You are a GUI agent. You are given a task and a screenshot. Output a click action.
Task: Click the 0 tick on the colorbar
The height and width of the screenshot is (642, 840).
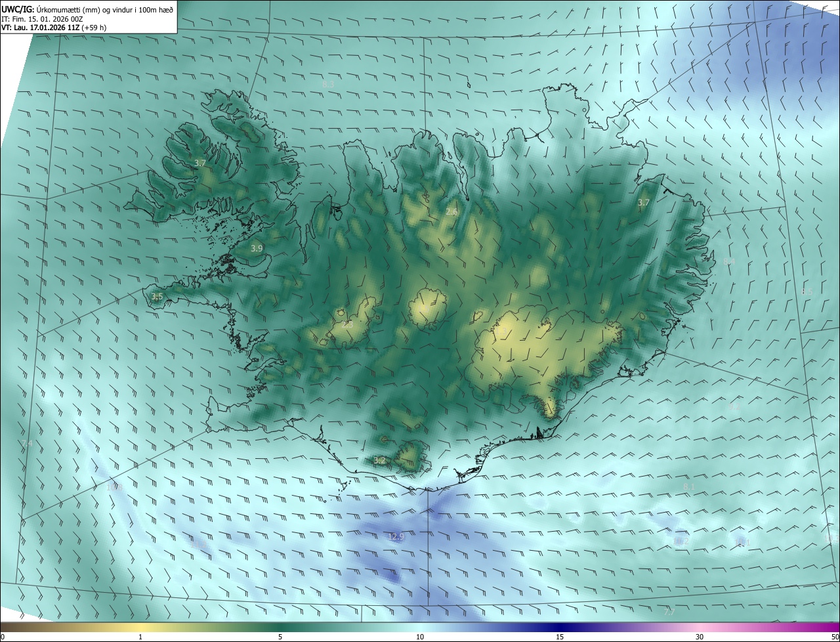tap(3, 637)
